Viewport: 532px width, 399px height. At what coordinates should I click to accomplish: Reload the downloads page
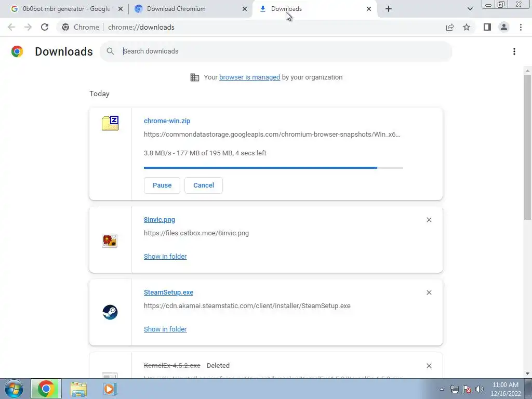click(x=45, y=27)
